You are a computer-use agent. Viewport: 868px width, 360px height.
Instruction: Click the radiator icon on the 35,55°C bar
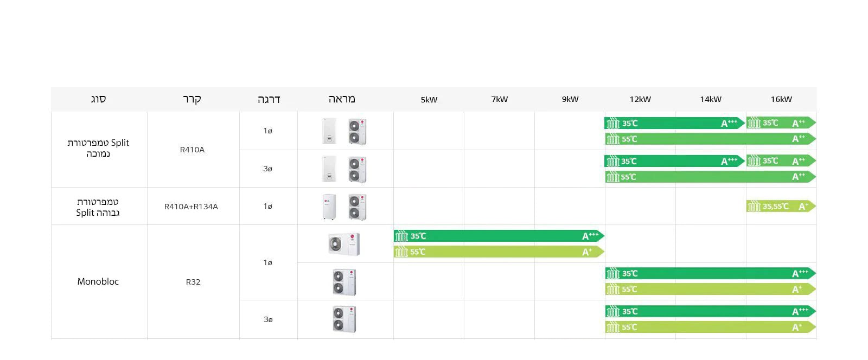coord(754,206)
